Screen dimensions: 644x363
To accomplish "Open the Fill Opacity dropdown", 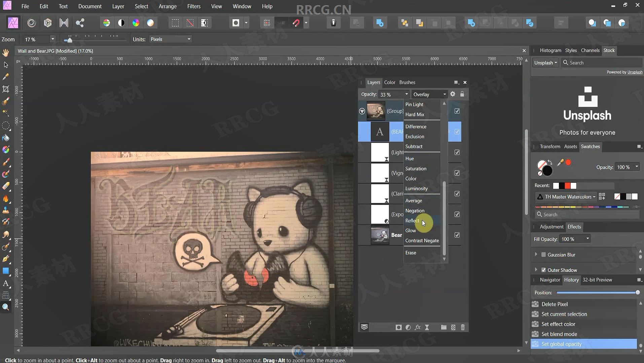I will [587, 239].
